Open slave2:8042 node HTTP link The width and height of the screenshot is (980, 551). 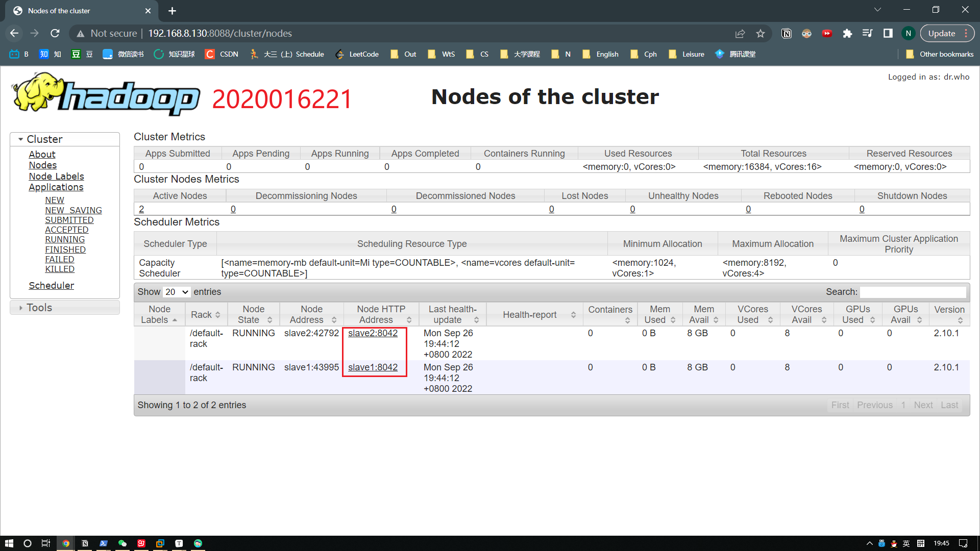coord(373,333)
